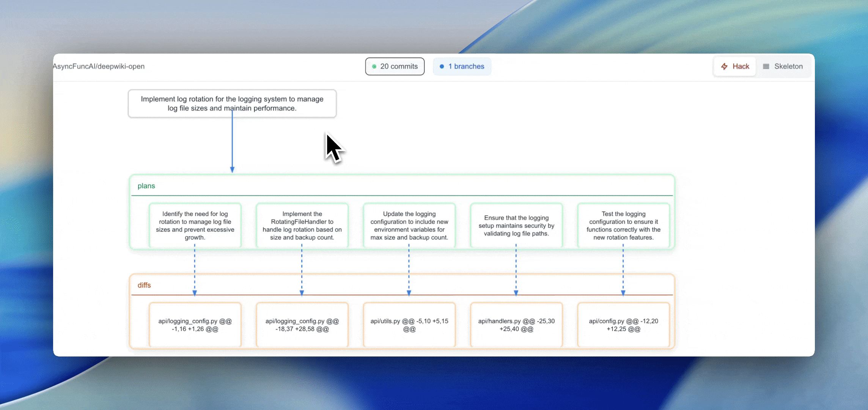Select the 'validating log file paths' plan card
The image size is (868, 410).
[x=516, y=225]
